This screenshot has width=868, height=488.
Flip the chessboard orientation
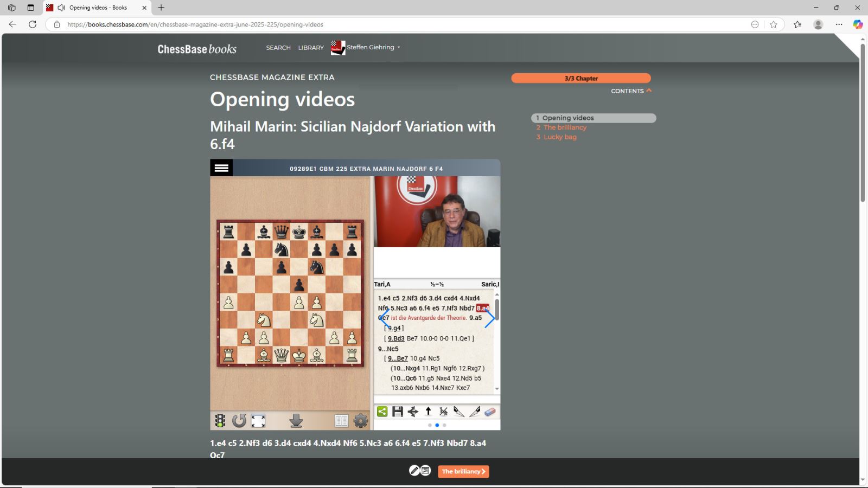(x=239, y=420)
